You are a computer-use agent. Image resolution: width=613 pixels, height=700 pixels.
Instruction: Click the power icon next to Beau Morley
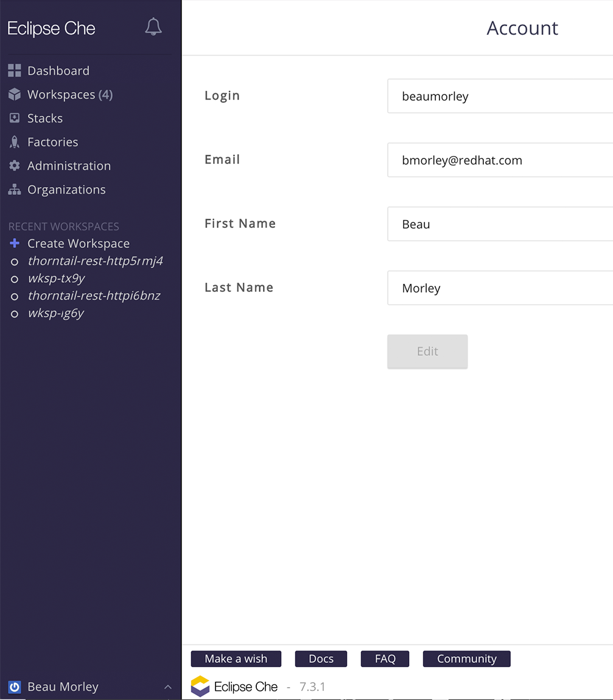coord(13,687)
